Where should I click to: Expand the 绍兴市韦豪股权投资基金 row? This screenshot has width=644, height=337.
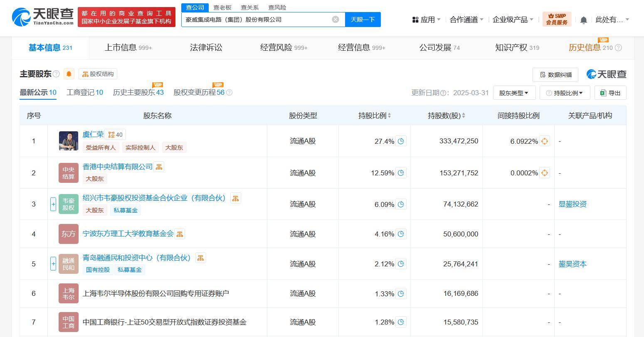coord(53,204)
